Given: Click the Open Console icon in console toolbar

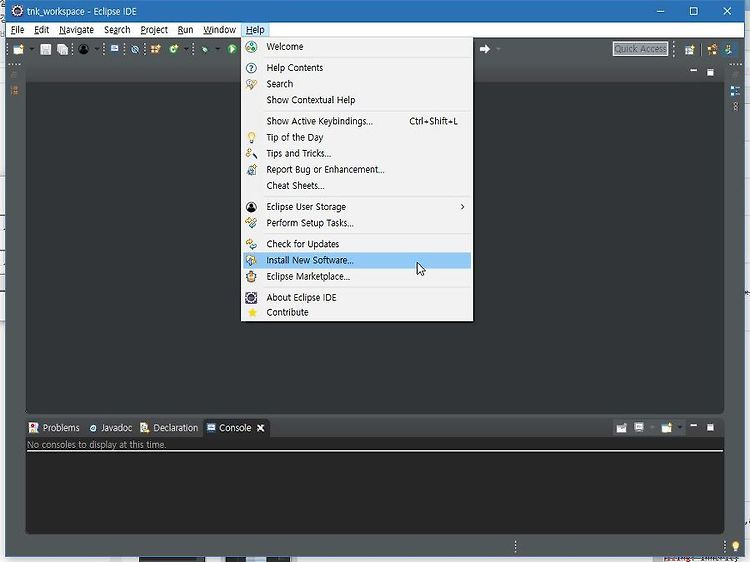Looking at the screenshot, I should 667,428.
